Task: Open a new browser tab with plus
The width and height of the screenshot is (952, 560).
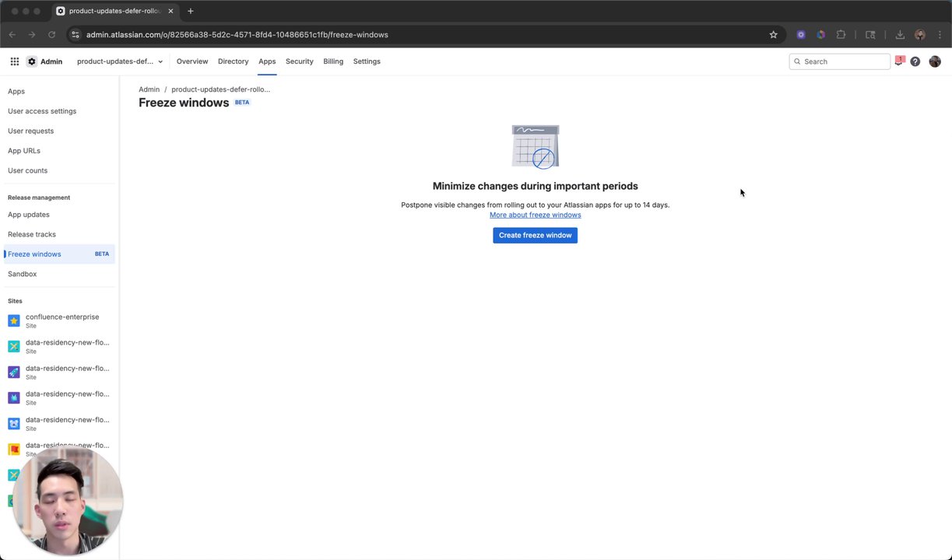Action: pos(191,11)
